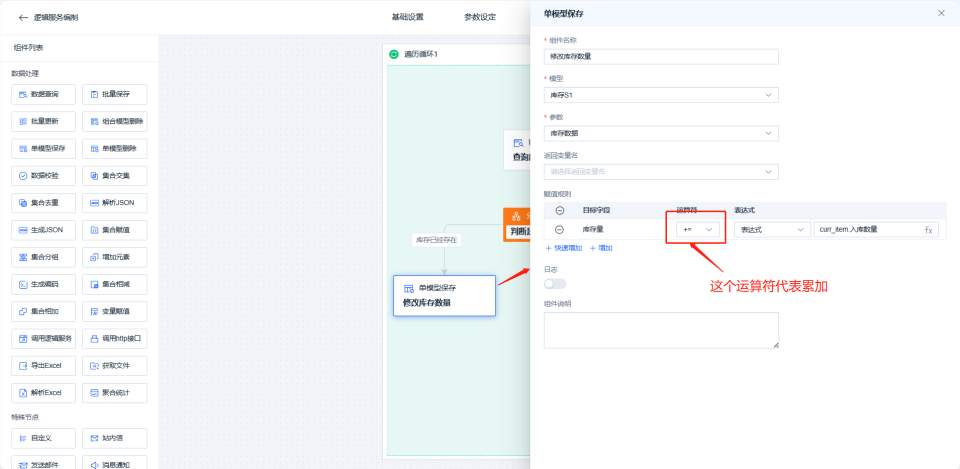Open the 表达式 type dropdown
This screenshot has height=469, width=960.
773,230
